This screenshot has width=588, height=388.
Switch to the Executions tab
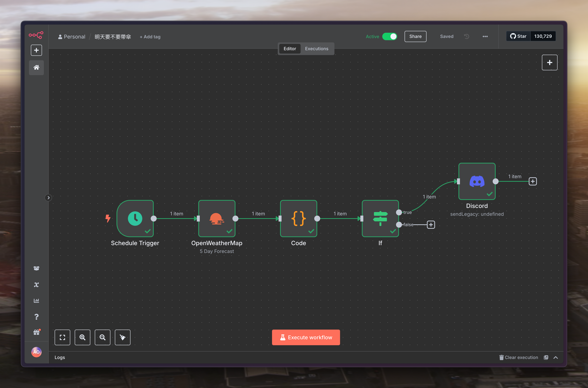pyautogui.click(x=316, y=49)
